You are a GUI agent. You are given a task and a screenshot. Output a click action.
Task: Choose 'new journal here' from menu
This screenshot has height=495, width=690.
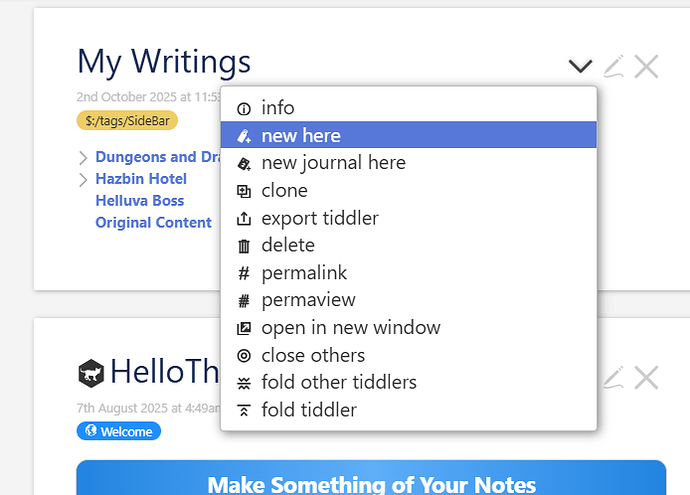[x=333, y=163]
